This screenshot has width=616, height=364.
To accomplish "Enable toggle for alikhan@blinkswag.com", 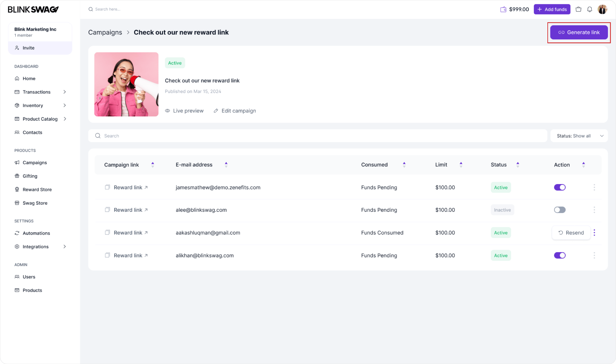I will [560, 255].
